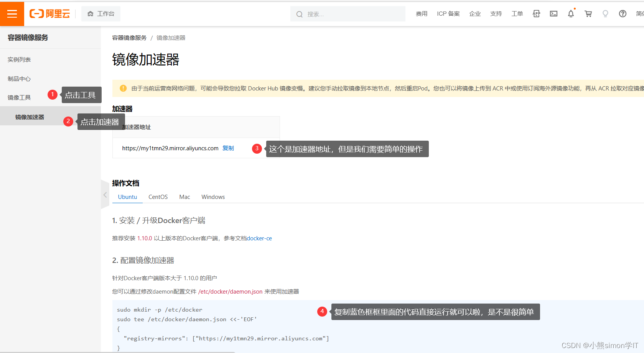The height and width of the screenshot is (353, 644).
Task: Switch to the Windows tab
Action: tap(213, 197)
